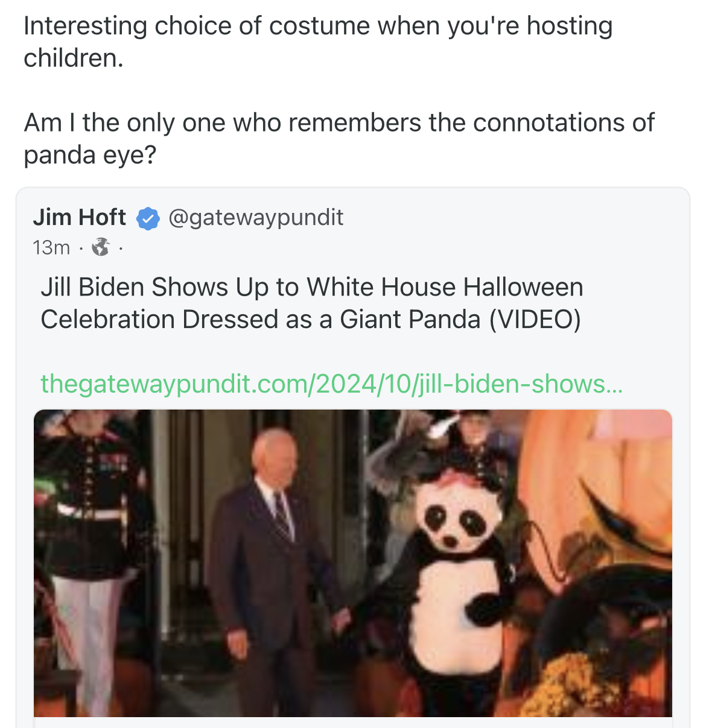Click the dot separator after the timestamp

pyautogui.click(x=82, y=247)
